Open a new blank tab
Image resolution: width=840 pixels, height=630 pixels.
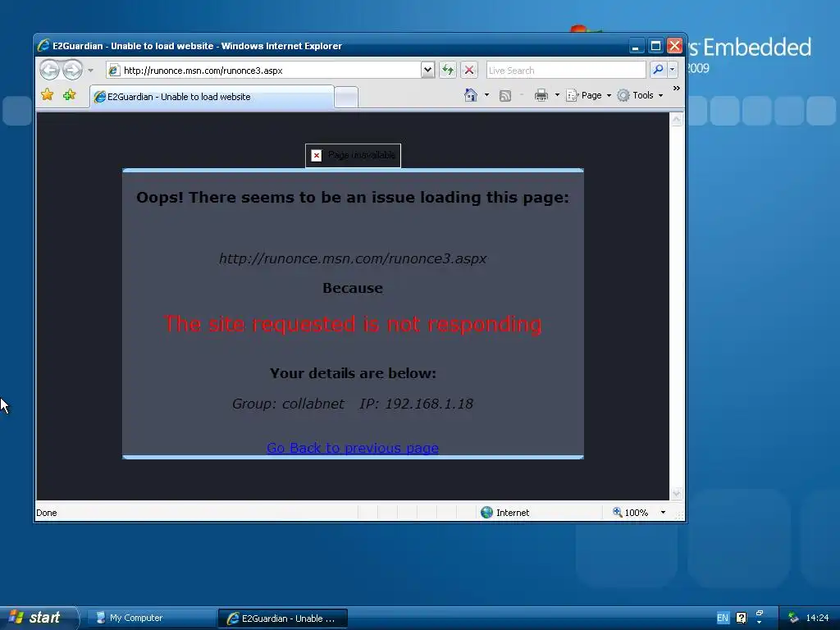pyautogui.click(x=346, y=98)
